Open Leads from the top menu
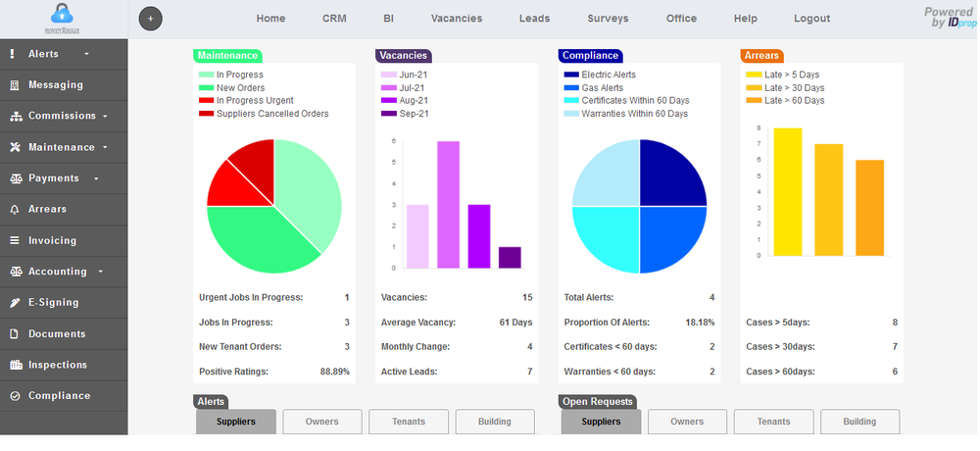980x451 pixels. pyautogui.click(x=534, y=19)
